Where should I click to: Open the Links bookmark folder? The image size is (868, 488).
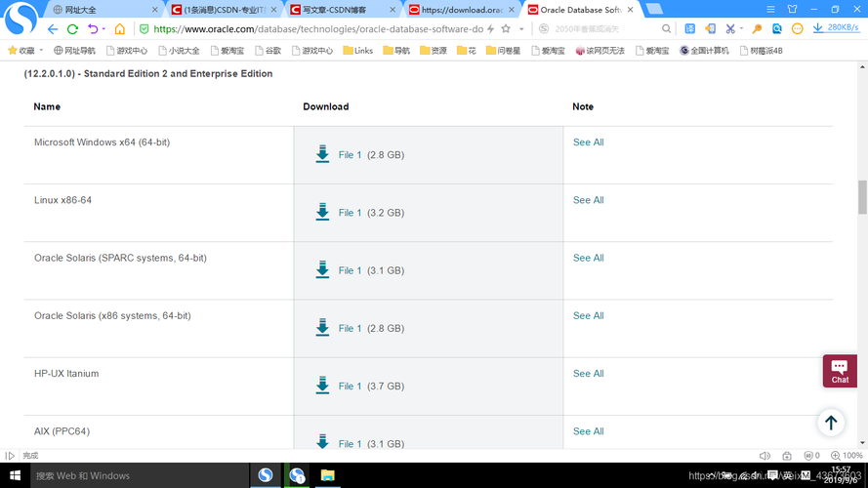tap(356, 50)
